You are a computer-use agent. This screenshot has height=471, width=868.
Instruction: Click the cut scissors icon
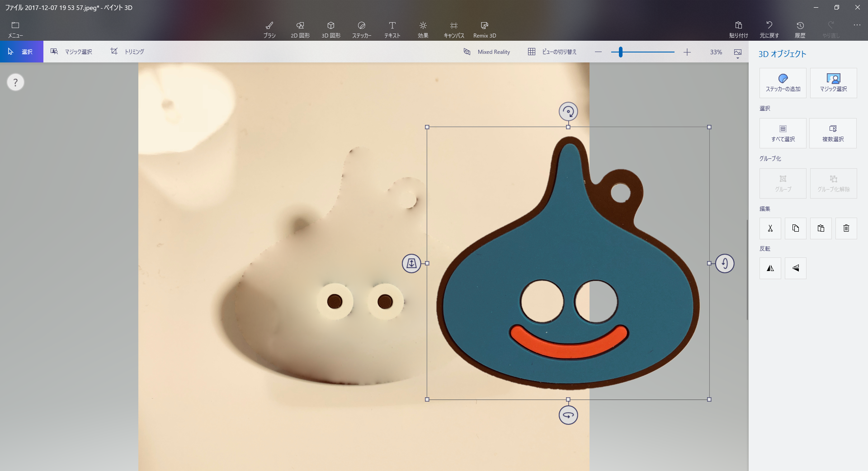770,228
